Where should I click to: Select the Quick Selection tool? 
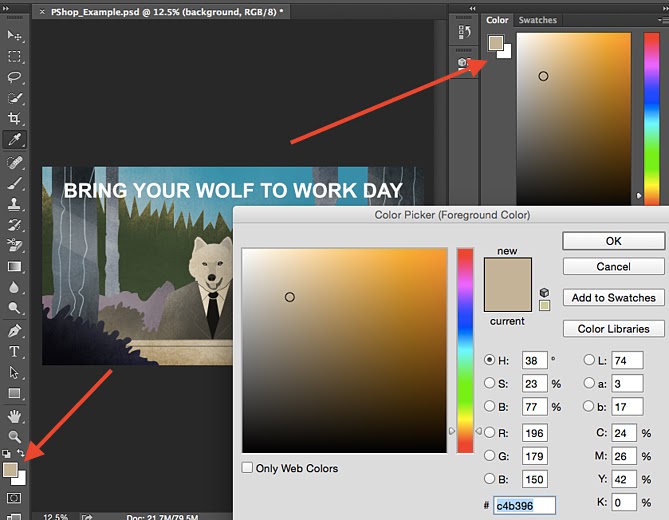click(x=14, y=98)
